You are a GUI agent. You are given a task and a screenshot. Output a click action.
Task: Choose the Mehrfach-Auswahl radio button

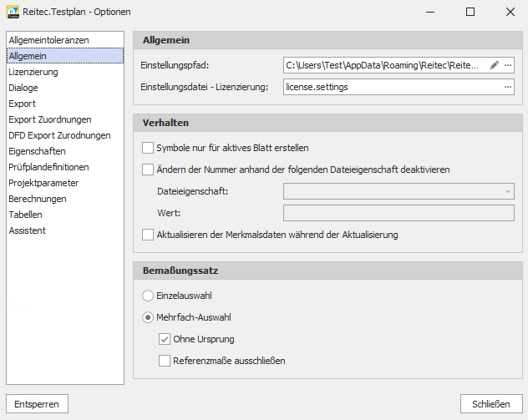coord(148,317)
